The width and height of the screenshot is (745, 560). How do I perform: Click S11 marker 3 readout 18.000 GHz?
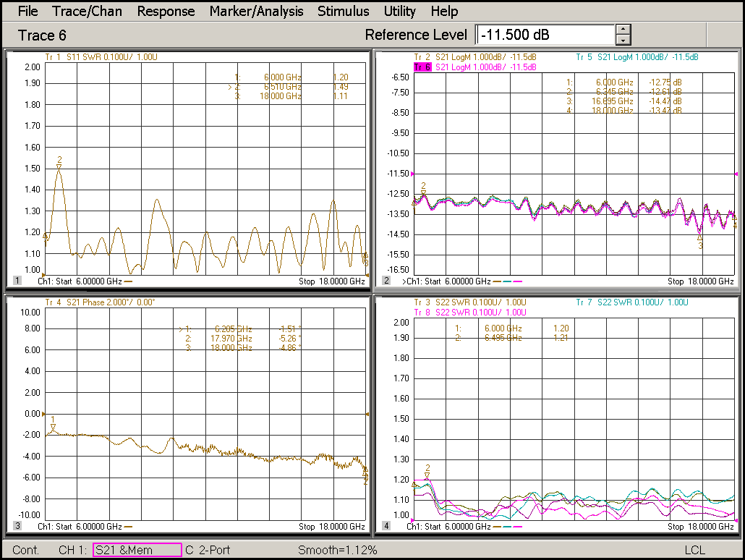[x=281, y=96]
